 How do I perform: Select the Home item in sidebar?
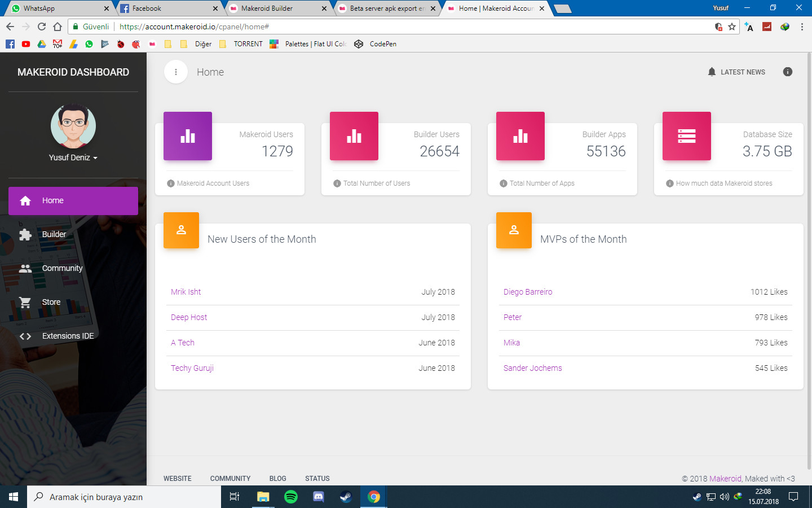(x=73, y=200)
